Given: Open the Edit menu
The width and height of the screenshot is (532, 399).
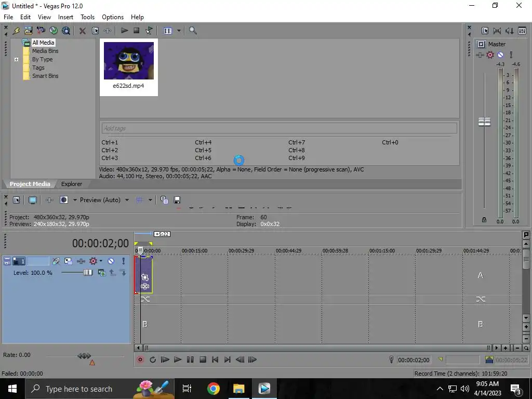Looking at the screenshot, I should (25, 17).
